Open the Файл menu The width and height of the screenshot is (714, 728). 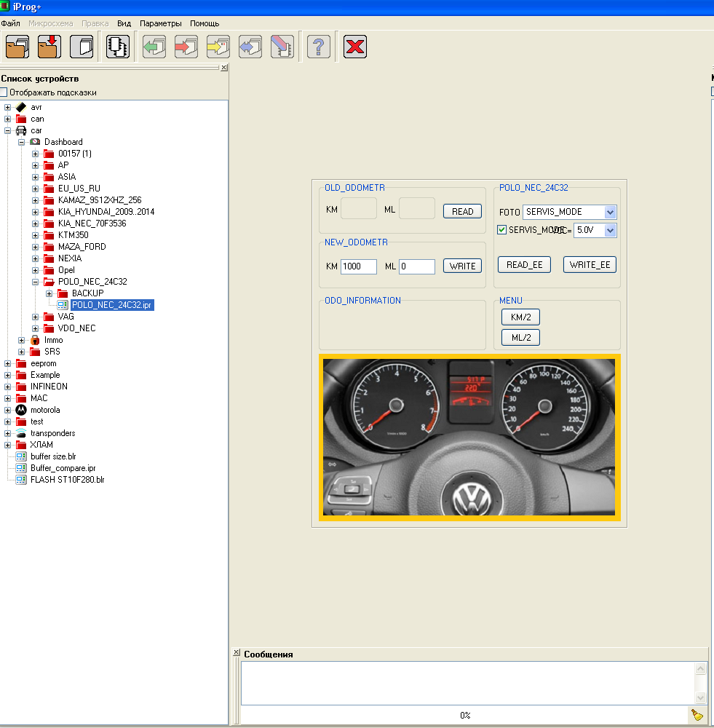pyautogui.click(x=10, y=23)
